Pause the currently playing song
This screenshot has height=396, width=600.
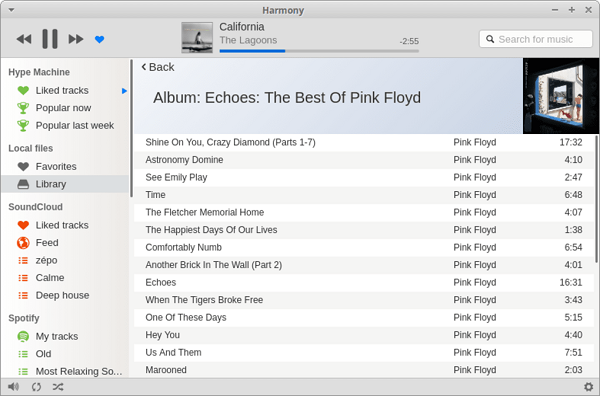(50, 39)
